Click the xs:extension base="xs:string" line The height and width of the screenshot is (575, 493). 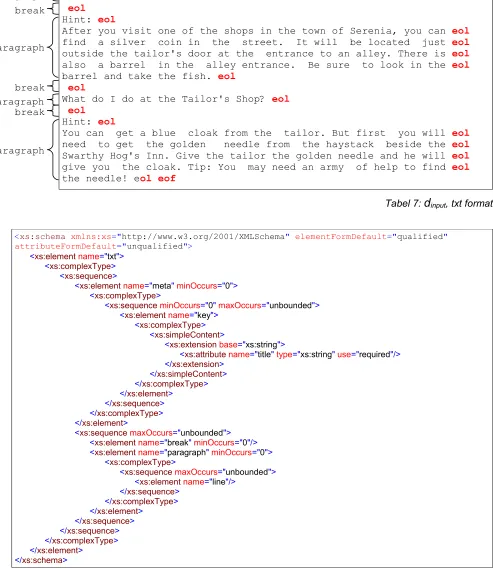click(225, 345)
